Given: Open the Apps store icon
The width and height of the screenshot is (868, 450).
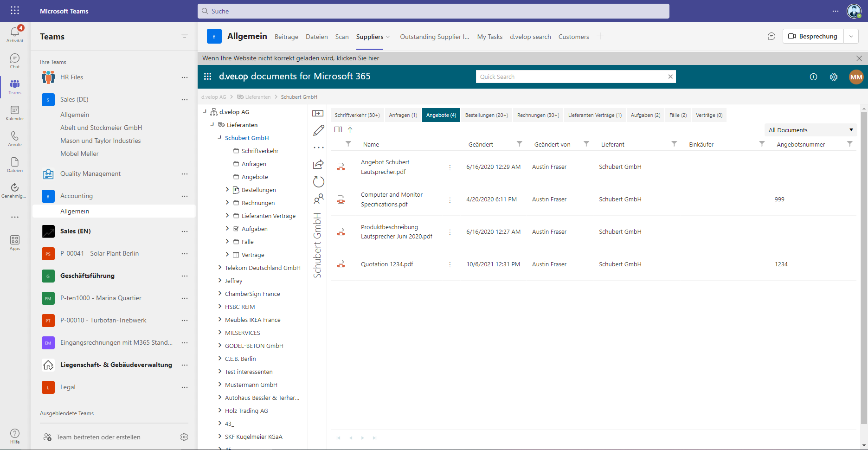Looking at the screenshot, I should click(15, 243).
